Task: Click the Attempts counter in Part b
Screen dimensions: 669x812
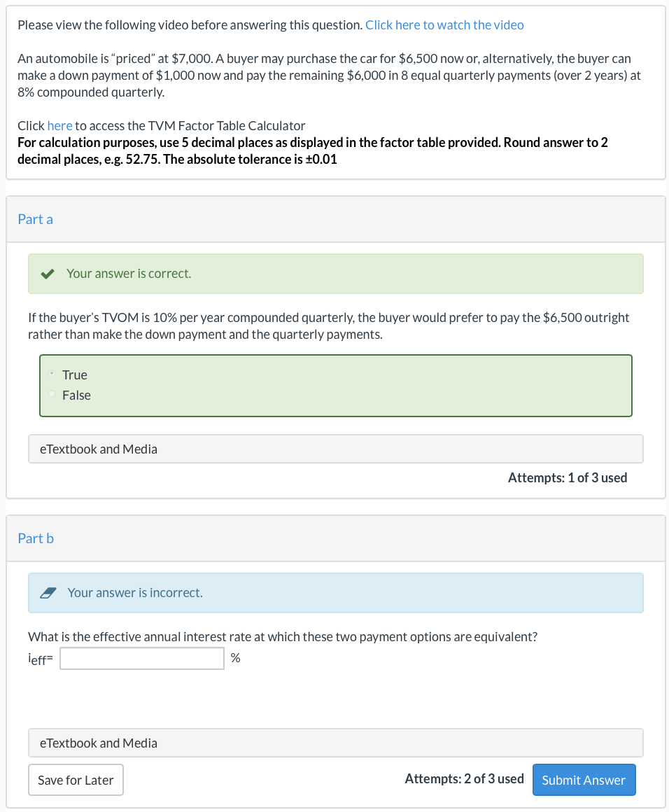Action: 464,778
